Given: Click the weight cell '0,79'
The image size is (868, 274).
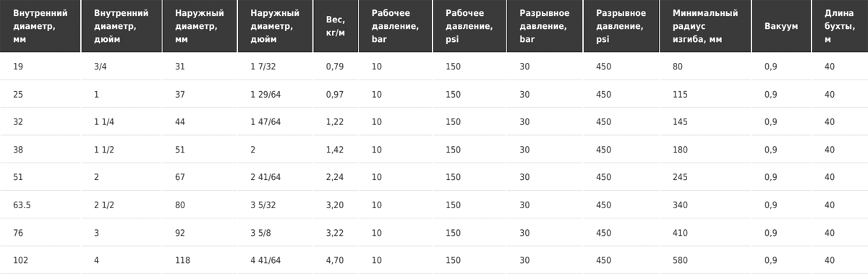Looking at the screenshot, I should [x=335, y=67].
